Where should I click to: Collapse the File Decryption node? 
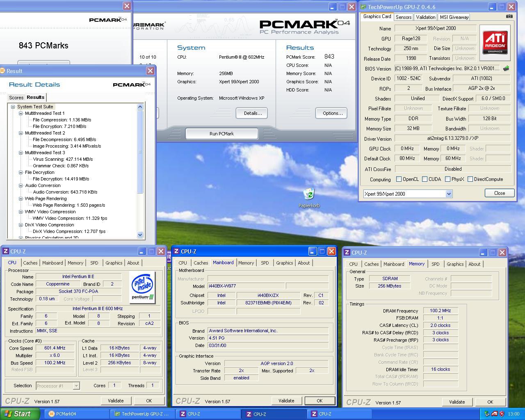pos(21,172)
